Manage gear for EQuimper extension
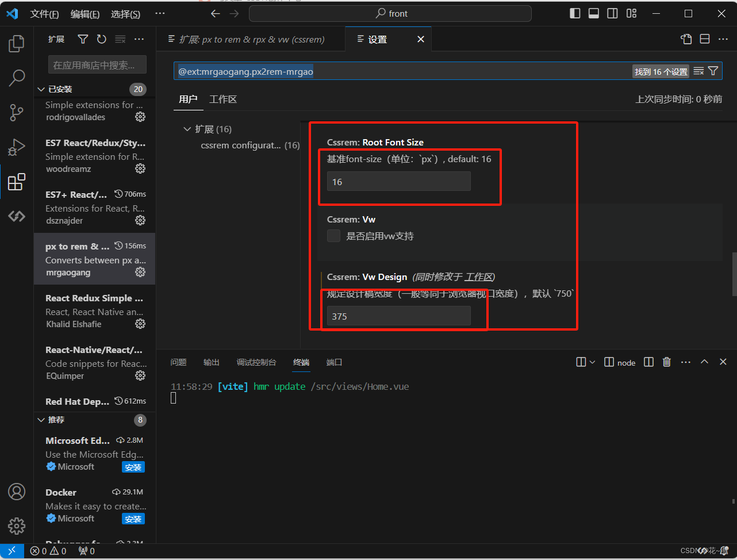This screenshot has width=737, height=560. point(140,375)
